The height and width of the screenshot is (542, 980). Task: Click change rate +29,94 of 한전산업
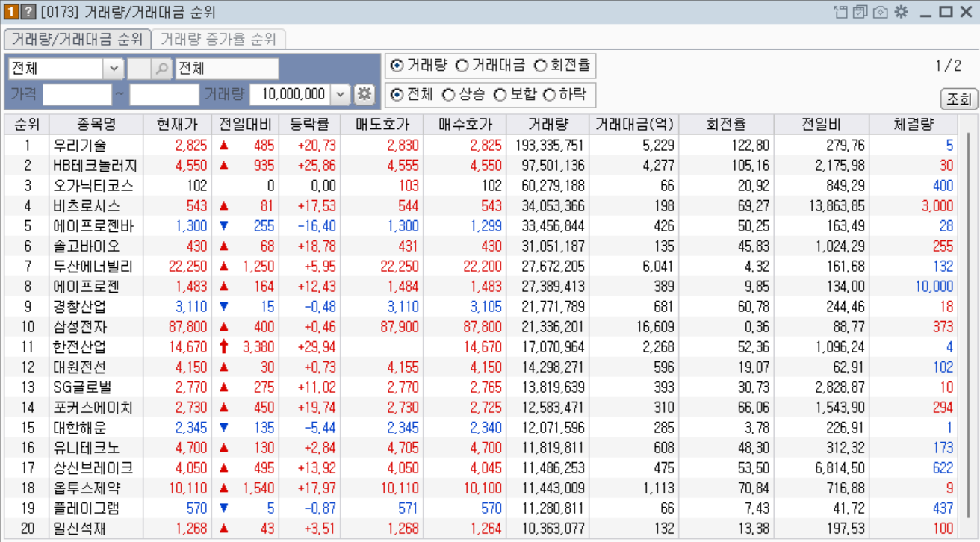[317, 347]
